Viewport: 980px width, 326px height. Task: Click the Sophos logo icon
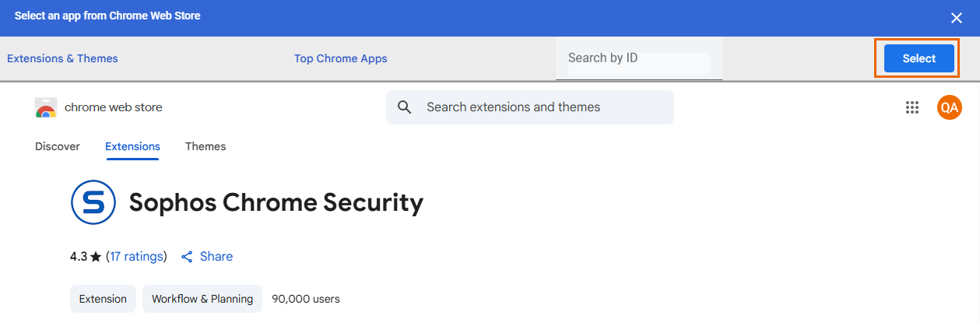(93, 203)
